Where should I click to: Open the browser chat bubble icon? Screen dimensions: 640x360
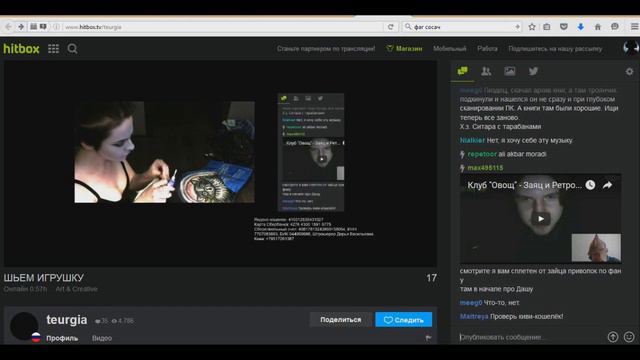(615, 27)
